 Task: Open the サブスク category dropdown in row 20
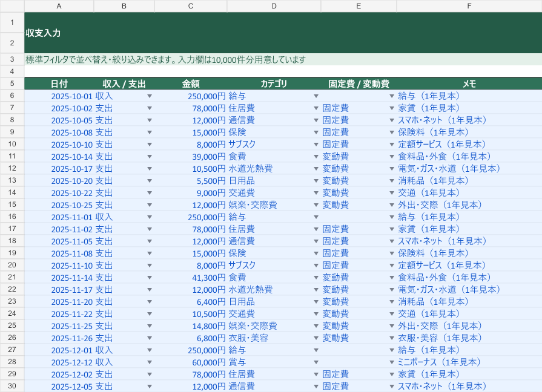[316, 265]
